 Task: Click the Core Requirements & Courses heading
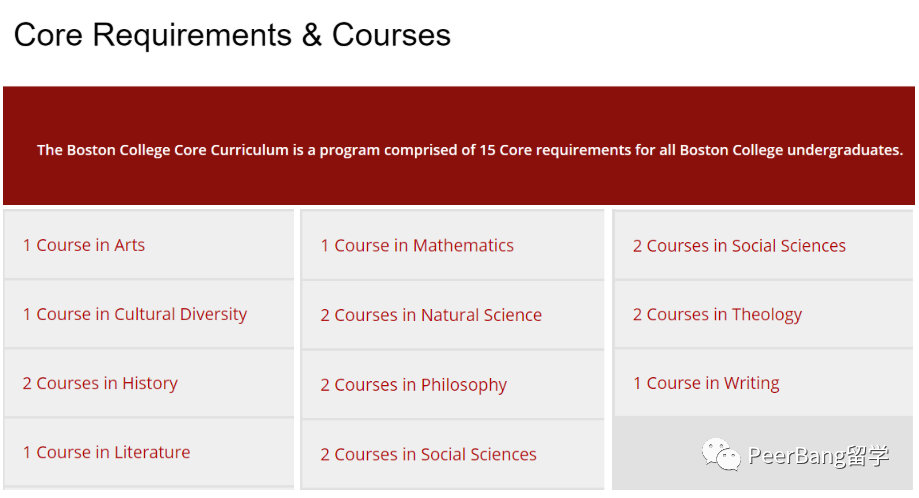[232, 35]
